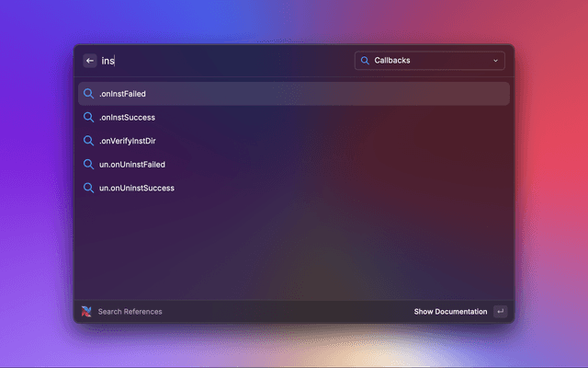Viewport: 588px width, 368px height.
Task: Click the search icon beside un.onUninstSuccess
Action: tap(89, 188)
